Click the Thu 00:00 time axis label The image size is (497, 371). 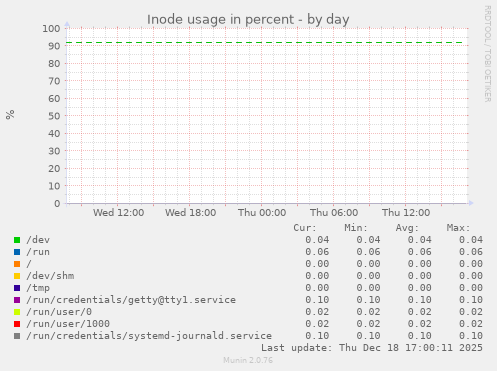pyautogui.click(x=262, y=213)
